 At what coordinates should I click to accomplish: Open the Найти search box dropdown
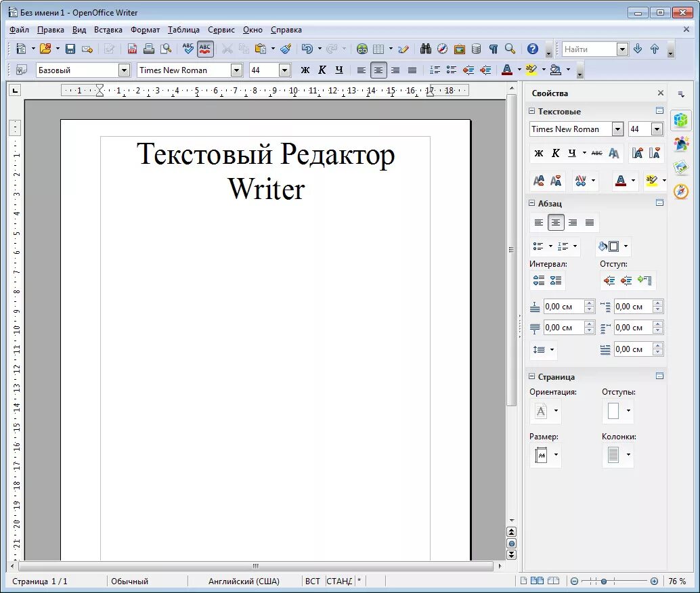622,49
